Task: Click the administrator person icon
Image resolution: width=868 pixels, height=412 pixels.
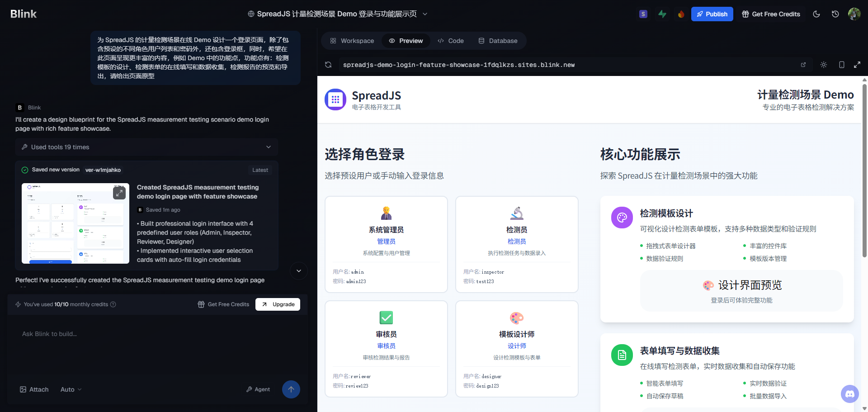Action: (x=386, y=213)
